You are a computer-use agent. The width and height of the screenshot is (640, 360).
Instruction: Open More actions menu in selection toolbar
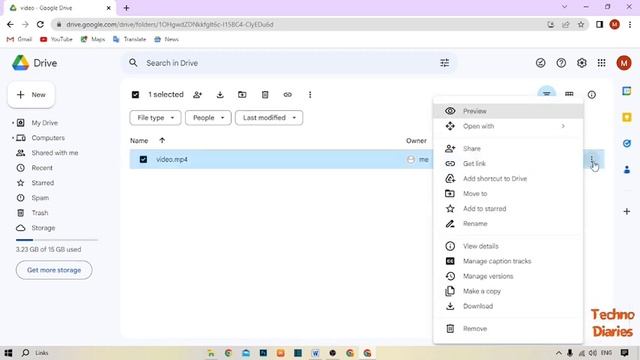coord(310,95)
